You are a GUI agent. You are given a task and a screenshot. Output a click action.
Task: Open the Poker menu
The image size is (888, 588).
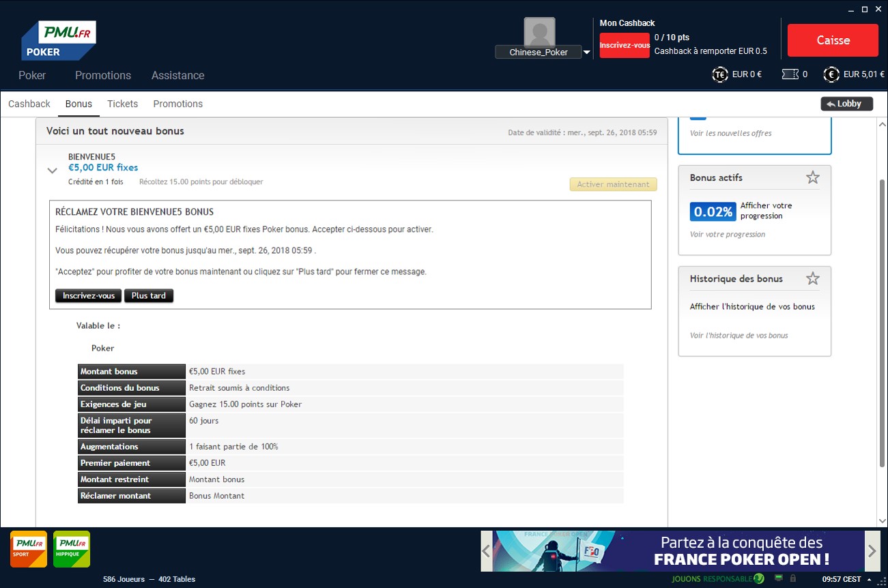click(32, 75)
